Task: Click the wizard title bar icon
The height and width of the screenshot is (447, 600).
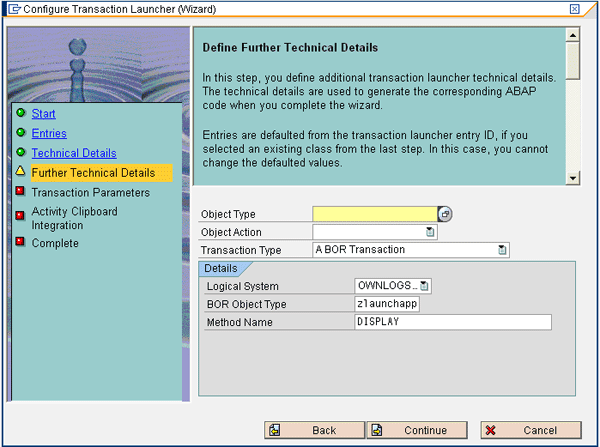Action: (x=14, y=9)
